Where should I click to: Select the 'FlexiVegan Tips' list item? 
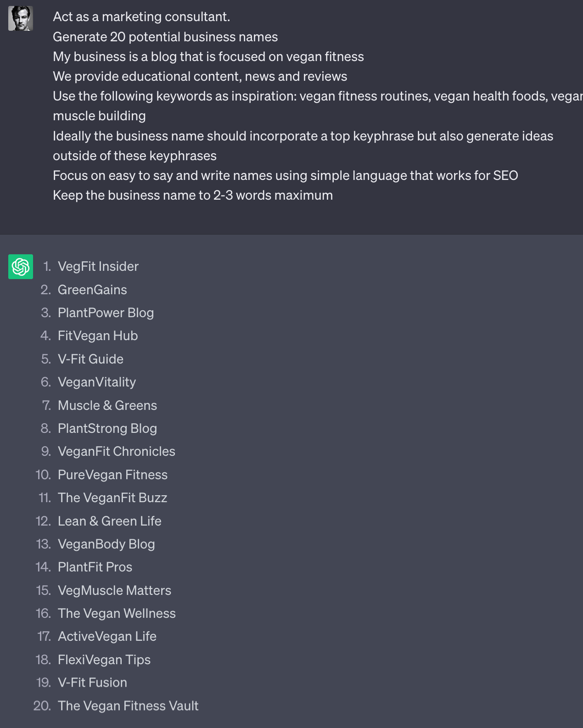[x=104, y=660]
